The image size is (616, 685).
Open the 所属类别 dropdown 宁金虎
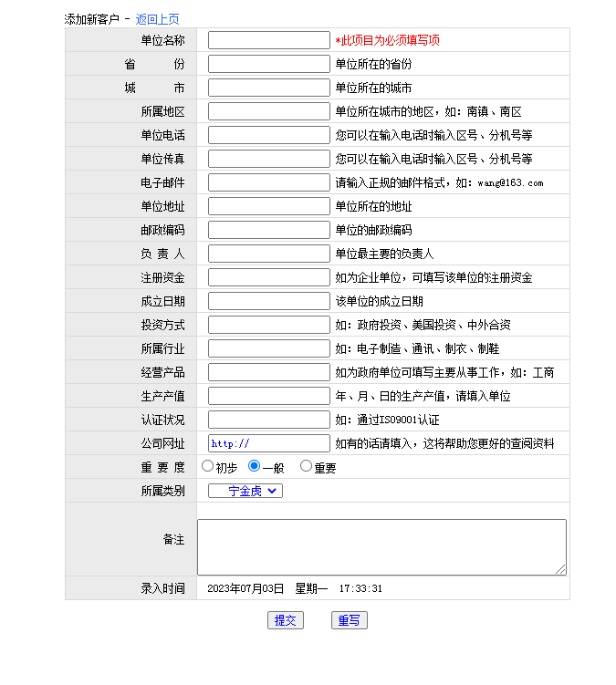coord(245,491)
